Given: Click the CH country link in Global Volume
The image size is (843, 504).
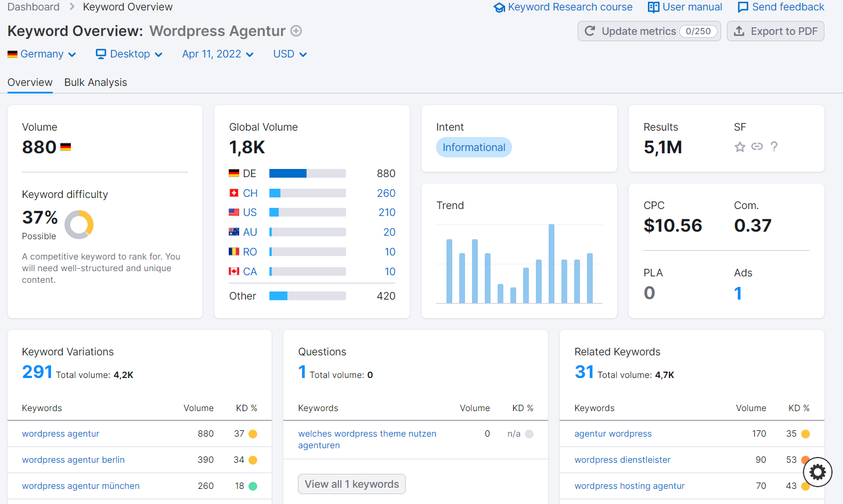Looking at the screenshot, I should [x=250, y=193].
